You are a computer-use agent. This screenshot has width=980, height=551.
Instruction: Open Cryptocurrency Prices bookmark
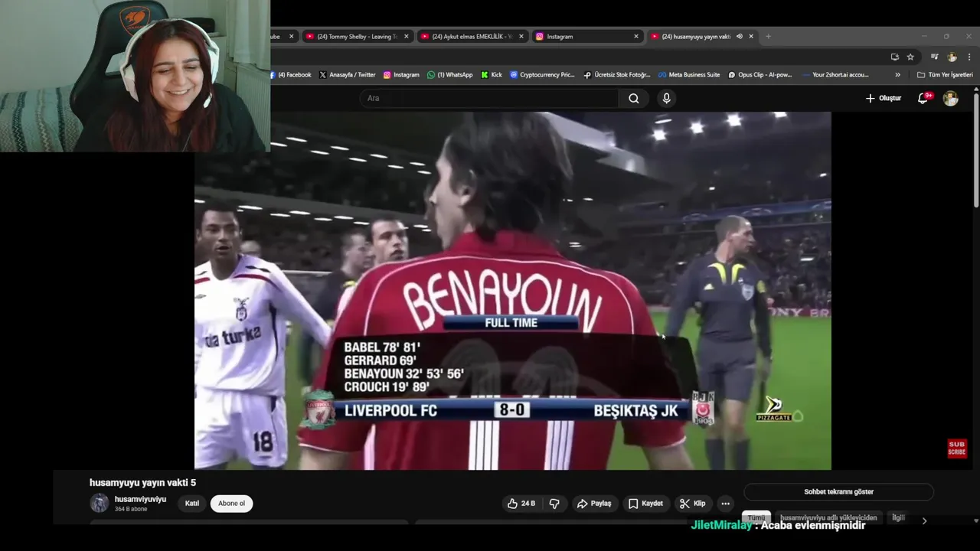[x=542, y=75]
